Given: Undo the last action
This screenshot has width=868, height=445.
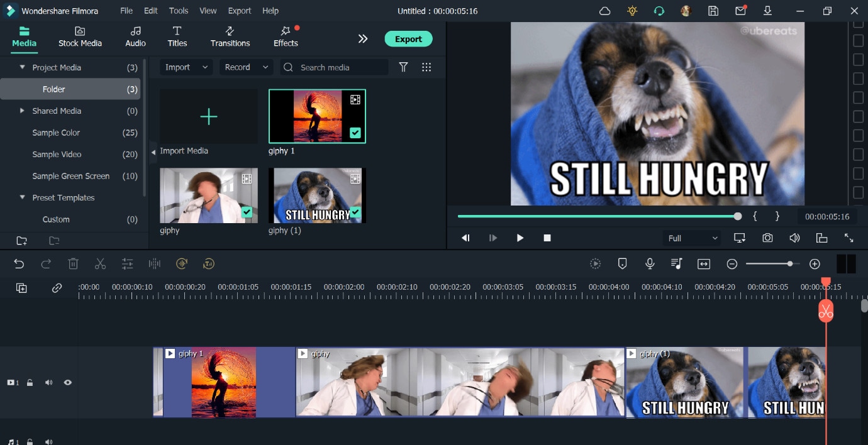Looking at the screenshot, I should coord(19,264).
